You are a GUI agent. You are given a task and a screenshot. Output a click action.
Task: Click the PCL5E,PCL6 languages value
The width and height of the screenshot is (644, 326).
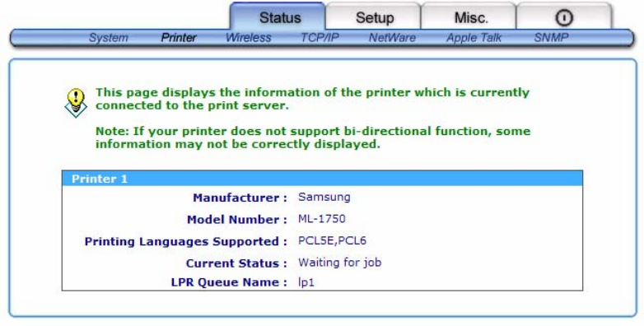pyautogui.click(x=332, y=240)
